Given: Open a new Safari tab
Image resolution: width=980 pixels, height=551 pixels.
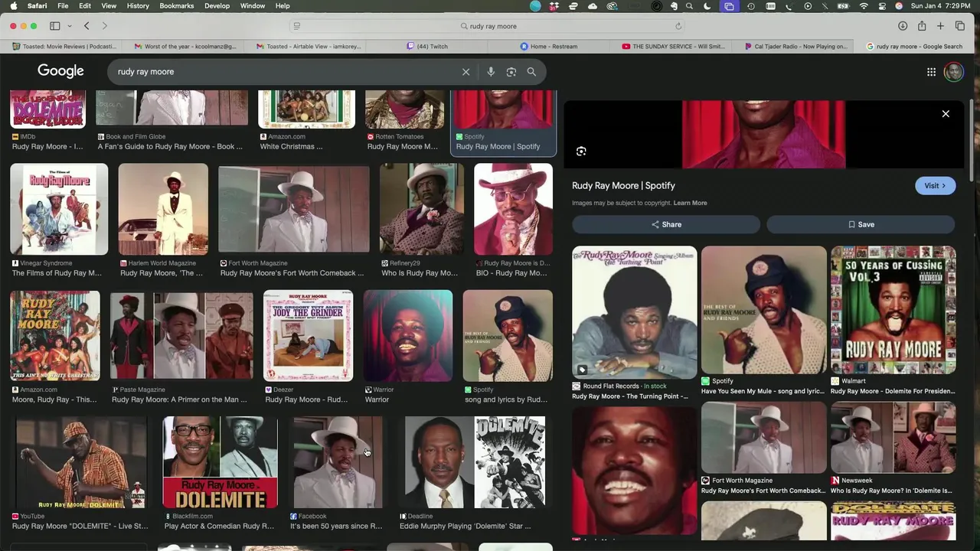Looking at the screenshot, I should tap(940, 26).
